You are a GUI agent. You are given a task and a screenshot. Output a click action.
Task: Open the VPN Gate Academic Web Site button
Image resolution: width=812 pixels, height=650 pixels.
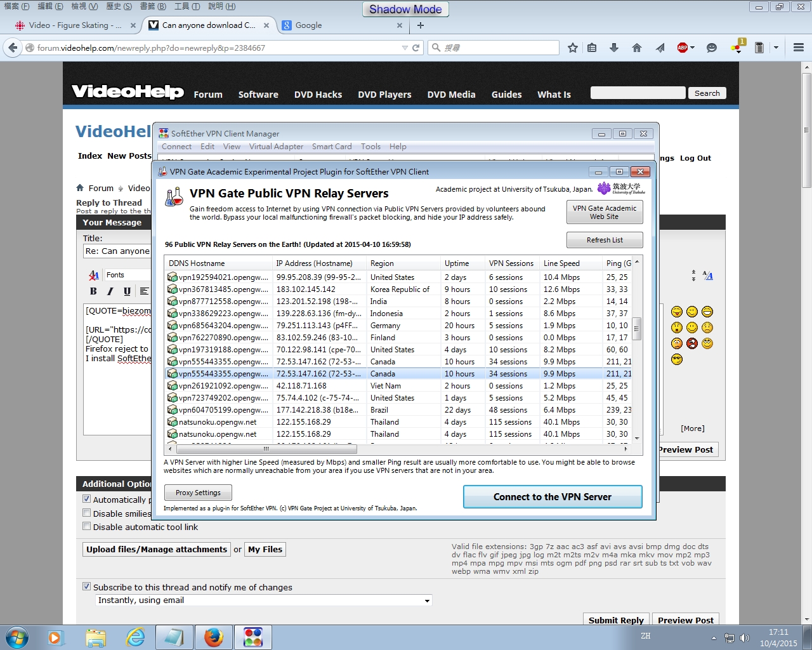pos(605,212)
